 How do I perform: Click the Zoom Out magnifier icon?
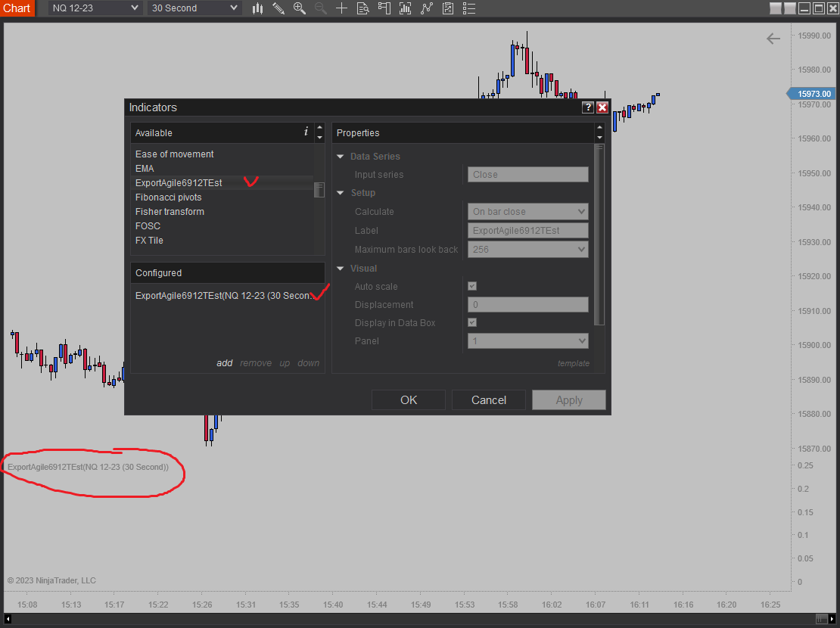[x=320, y=8]
